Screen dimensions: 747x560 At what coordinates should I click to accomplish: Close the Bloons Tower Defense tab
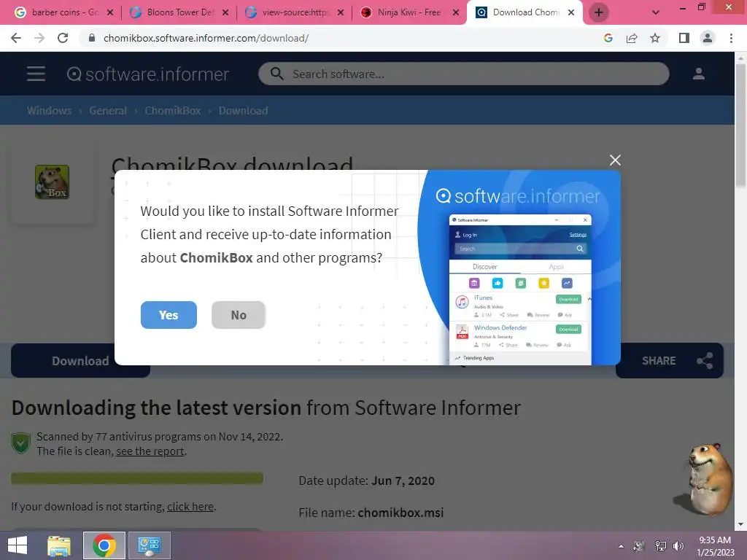coord(225,12)
